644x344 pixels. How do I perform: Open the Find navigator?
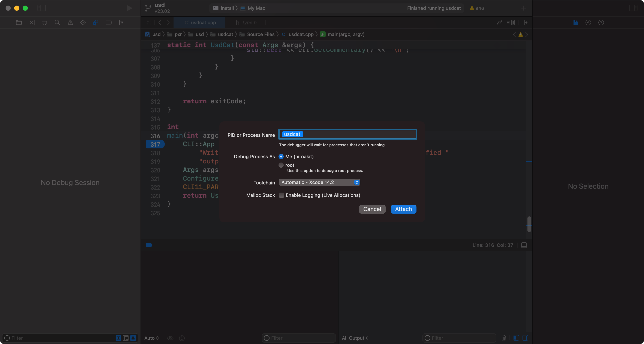pos(57,23)
